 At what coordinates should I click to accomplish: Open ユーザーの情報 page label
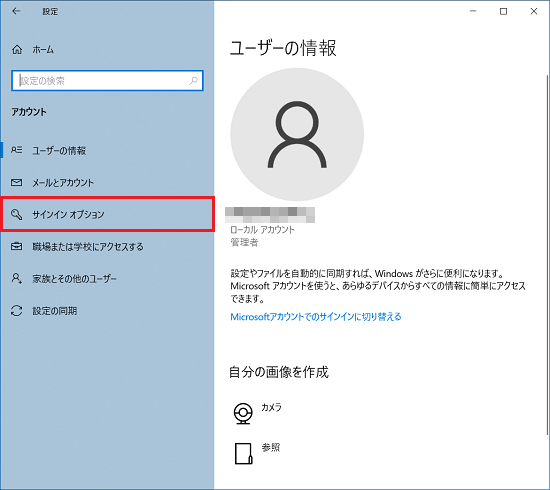tap(59, 150)
